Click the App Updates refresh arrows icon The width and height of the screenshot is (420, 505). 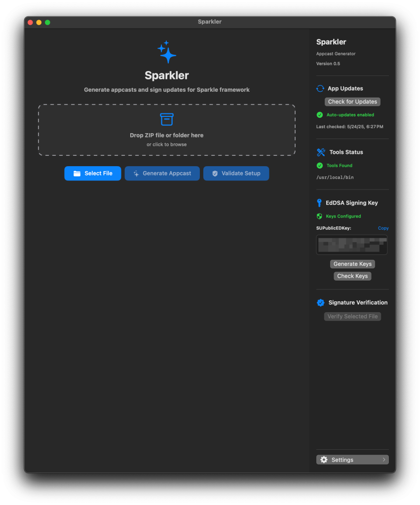tap(320, 89)
